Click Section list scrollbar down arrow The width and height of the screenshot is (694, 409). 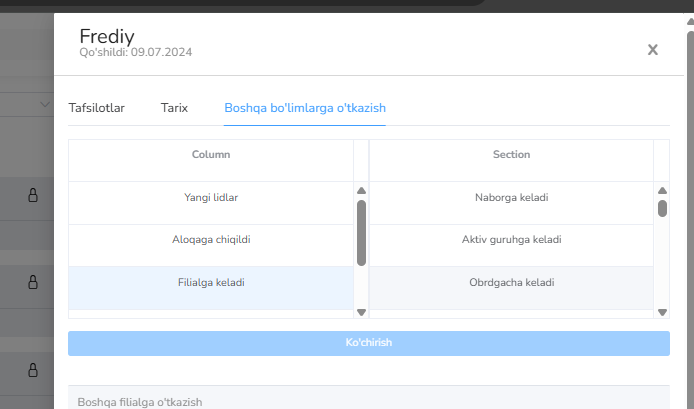tap(662, 311)
